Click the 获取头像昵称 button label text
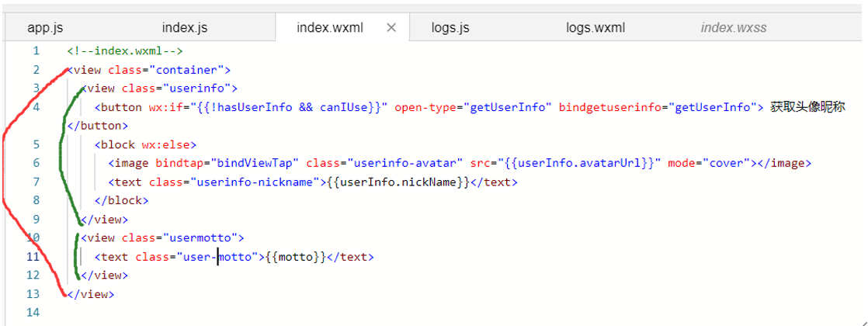 [x=807, y=107]
